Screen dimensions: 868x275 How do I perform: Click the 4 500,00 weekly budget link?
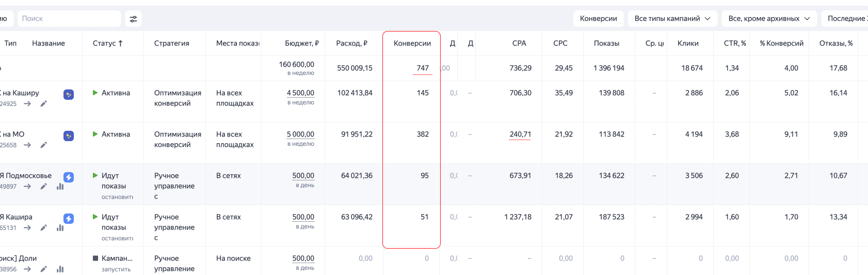(x=300, y=93)
